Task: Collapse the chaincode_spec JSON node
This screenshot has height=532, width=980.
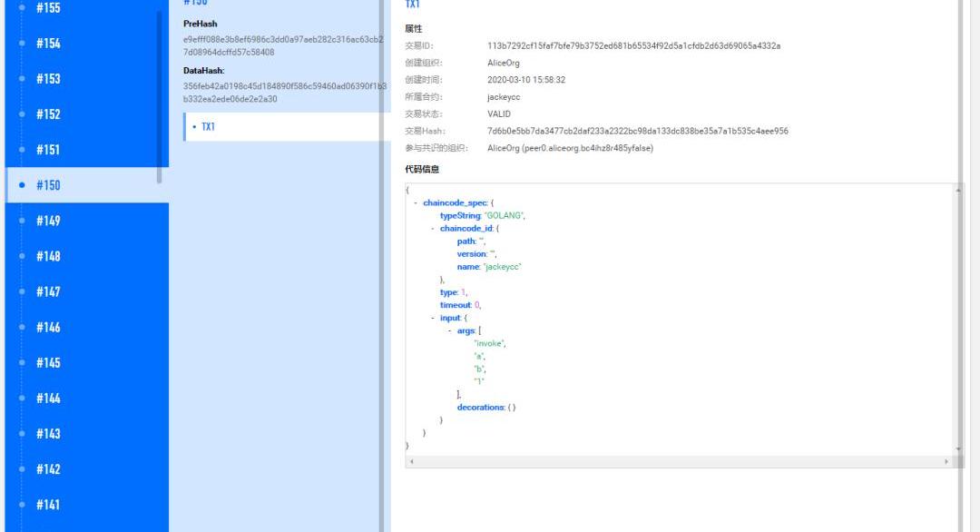Action: coord(416,203)
